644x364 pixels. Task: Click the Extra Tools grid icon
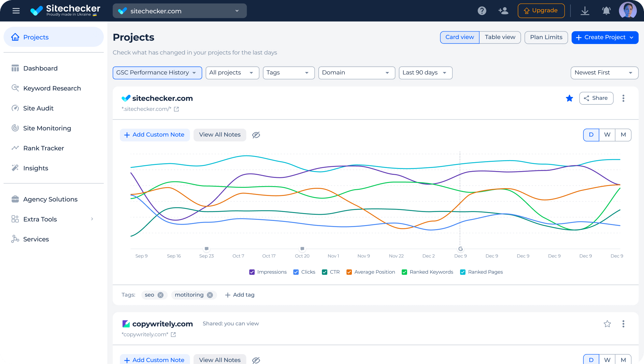tap(15, 219)
